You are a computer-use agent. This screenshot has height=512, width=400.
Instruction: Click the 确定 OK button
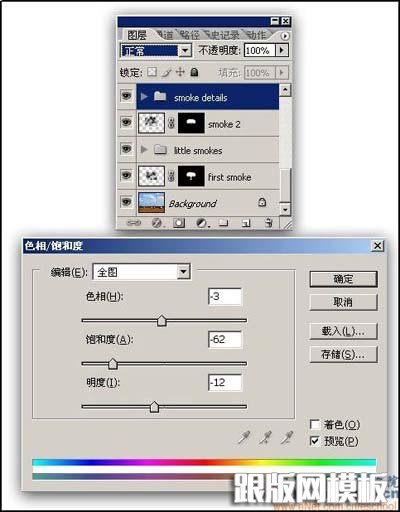click(x=343, y=279)
